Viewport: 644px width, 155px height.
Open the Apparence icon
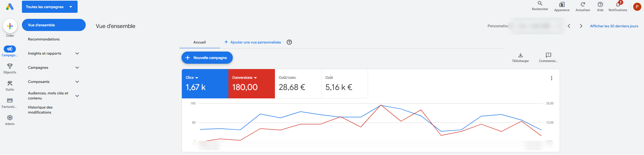tap(562, 4)
